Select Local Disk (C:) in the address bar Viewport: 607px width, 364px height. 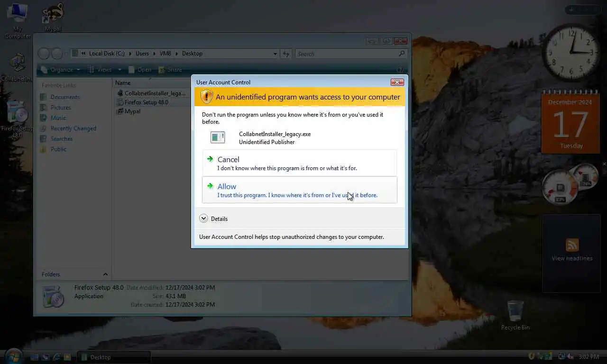point(107,54)
